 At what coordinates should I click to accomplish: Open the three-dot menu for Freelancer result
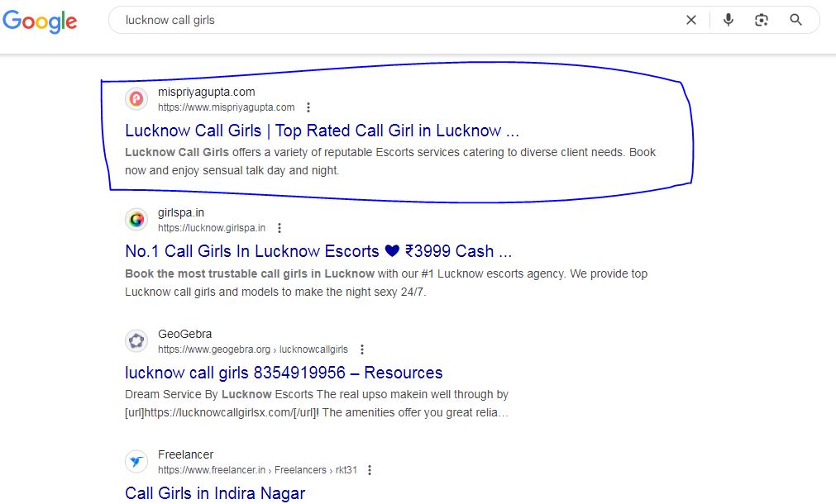pos(369,469)
